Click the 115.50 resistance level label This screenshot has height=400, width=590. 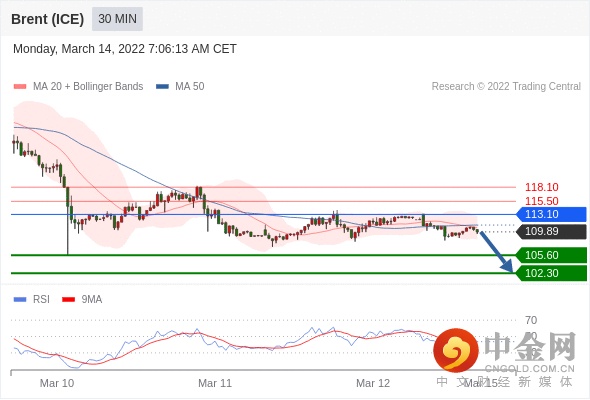(x=542, y=201)
